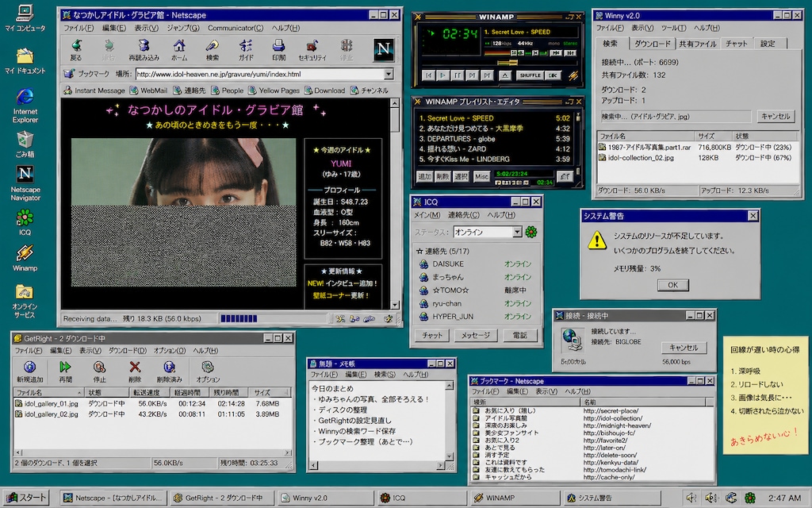Click the Netscape N logo throbber
This screenshot has width=812, height=508.
click(x=384, y=49)
